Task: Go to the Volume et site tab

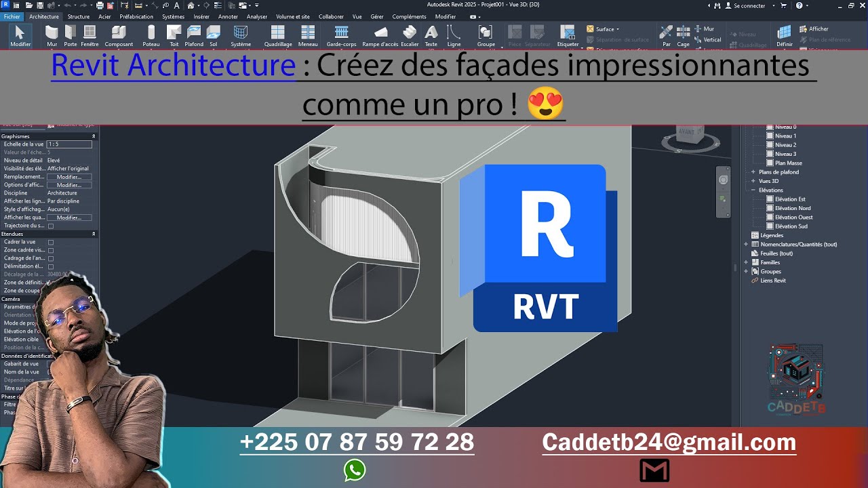Action: click(x=293, y=16)
